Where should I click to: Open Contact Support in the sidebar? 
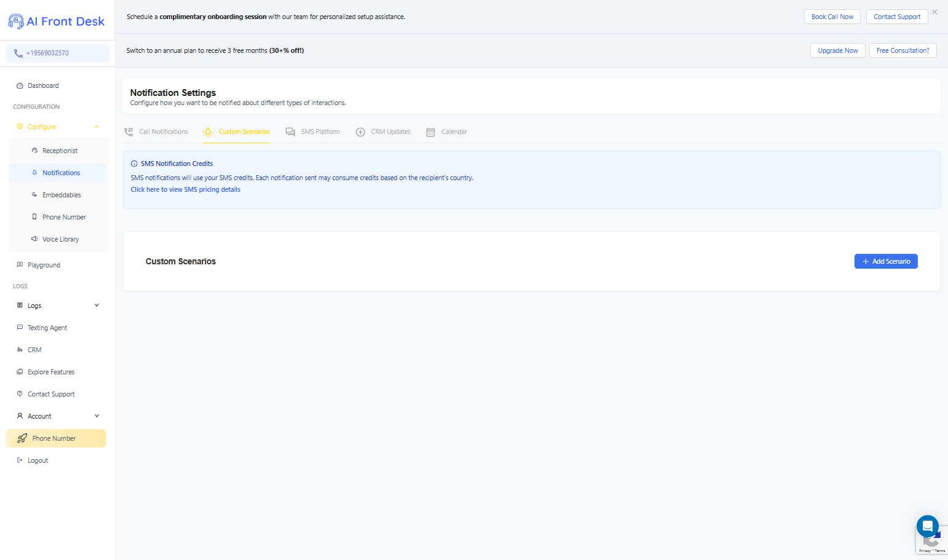(x=55, y=394)
